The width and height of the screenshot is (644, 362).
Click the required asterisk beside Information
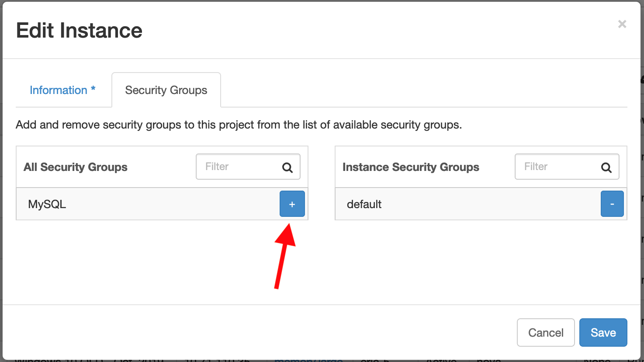tap(93, 89)
